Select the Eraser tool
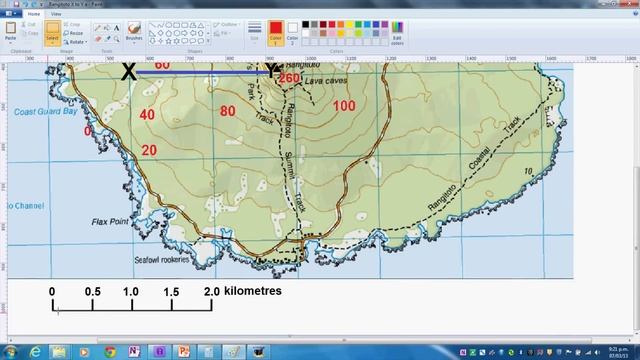This screenshot has width=640, height=360. pos(98,39)
